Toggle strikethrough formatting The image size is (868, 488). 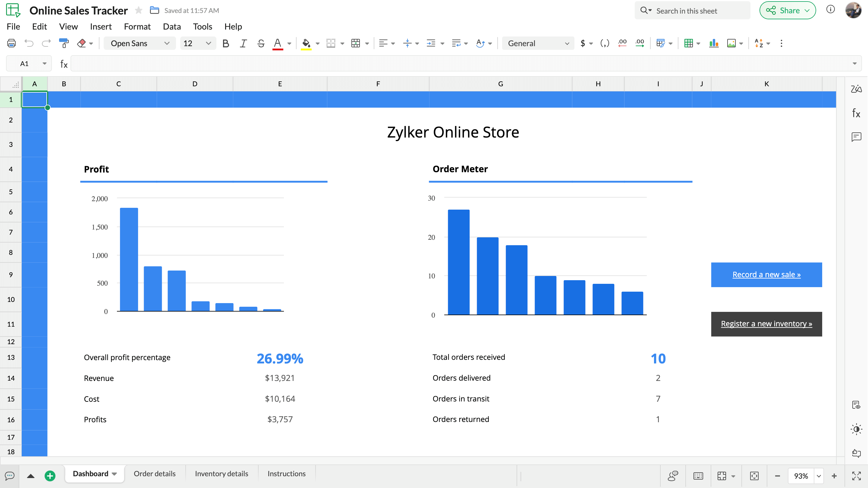(261, 43)
